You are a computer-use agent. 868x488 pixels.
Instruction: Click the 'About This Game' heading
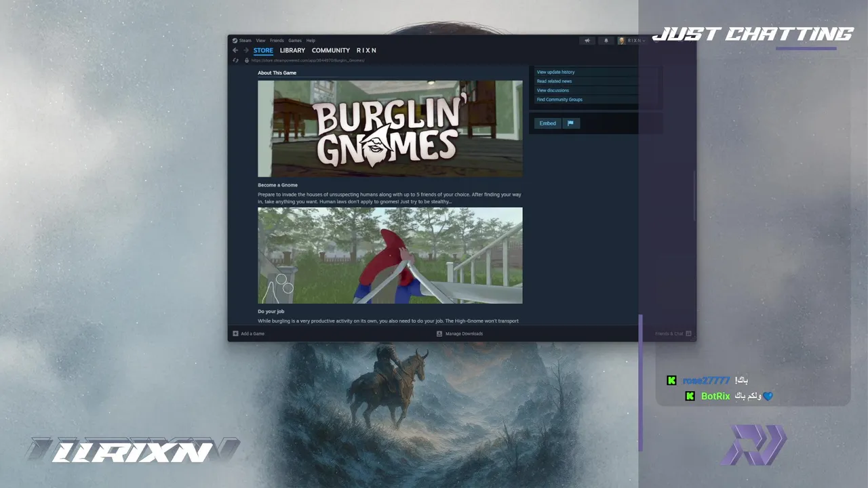277,73
